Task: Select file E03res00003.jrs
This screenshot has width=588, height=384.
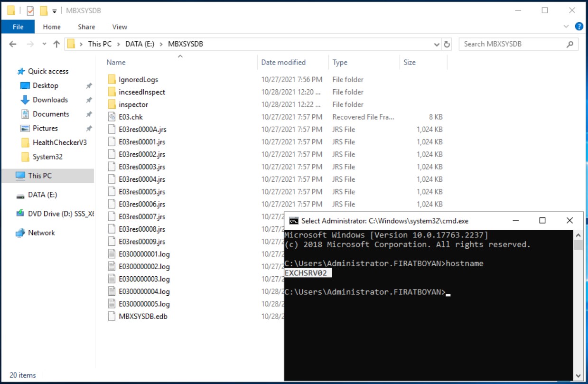Action: 142,167
